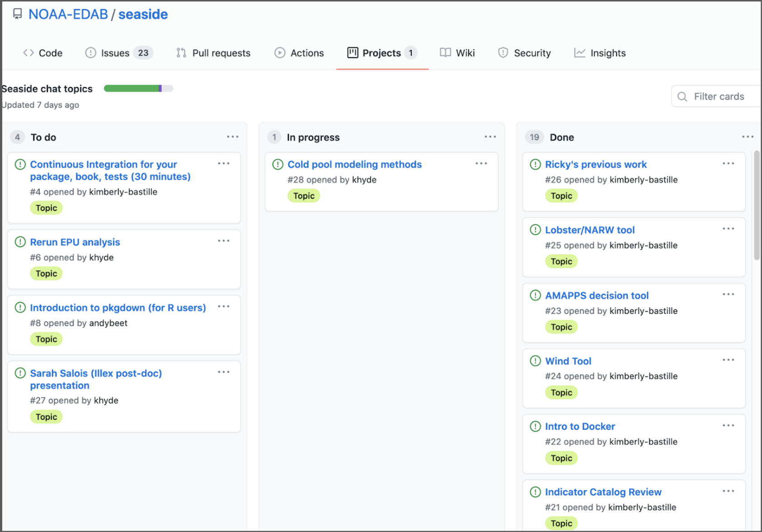Switch to the Issues tab

pos(119,53)
